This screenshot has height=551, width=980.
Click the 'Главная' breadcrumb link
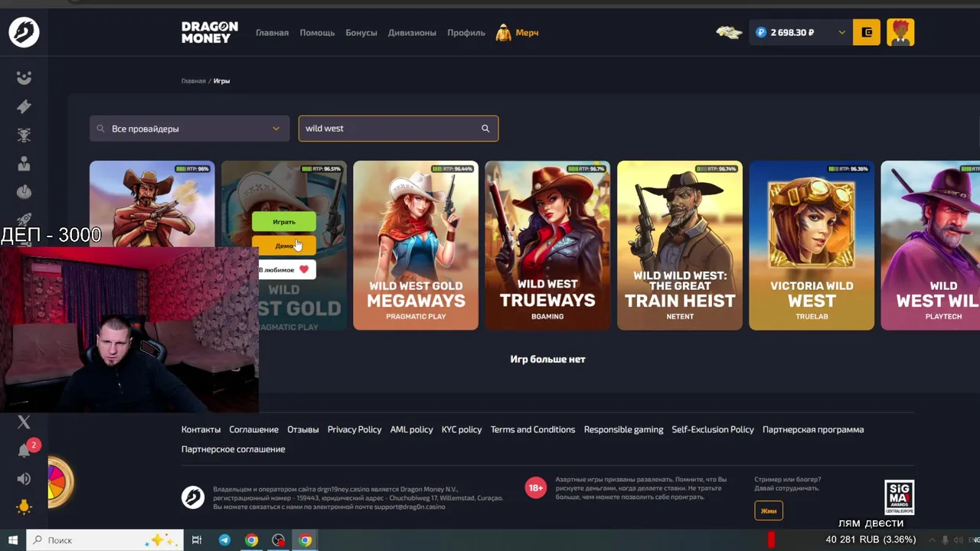tap(193, 80)
